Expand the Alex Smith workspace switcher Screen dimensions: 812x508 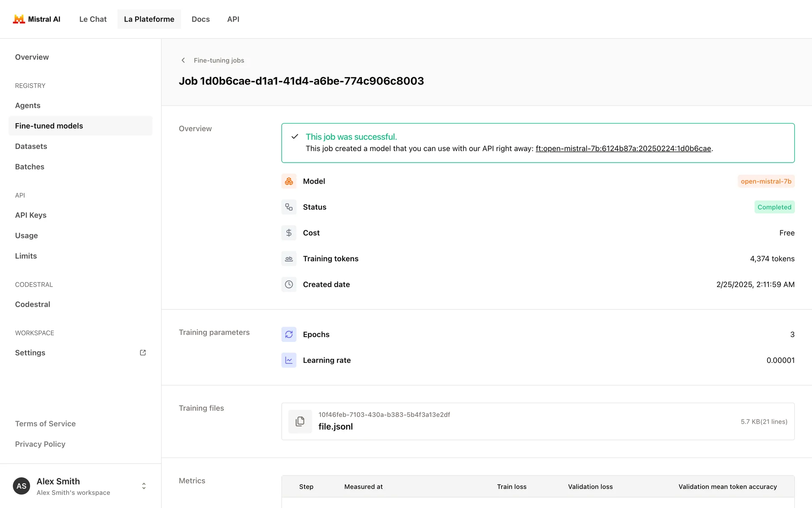tap(144, 486)
